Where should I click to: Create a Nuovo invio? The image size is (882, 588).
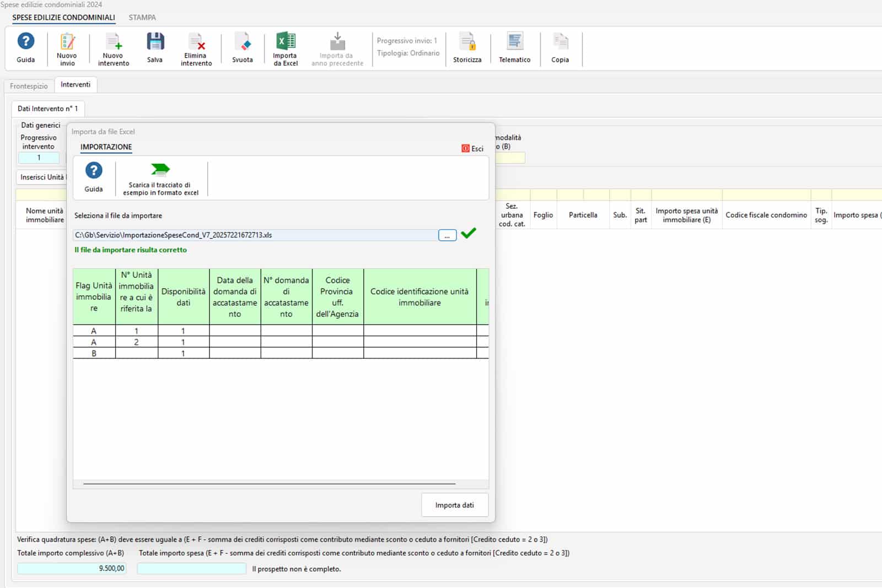[67, 48]
